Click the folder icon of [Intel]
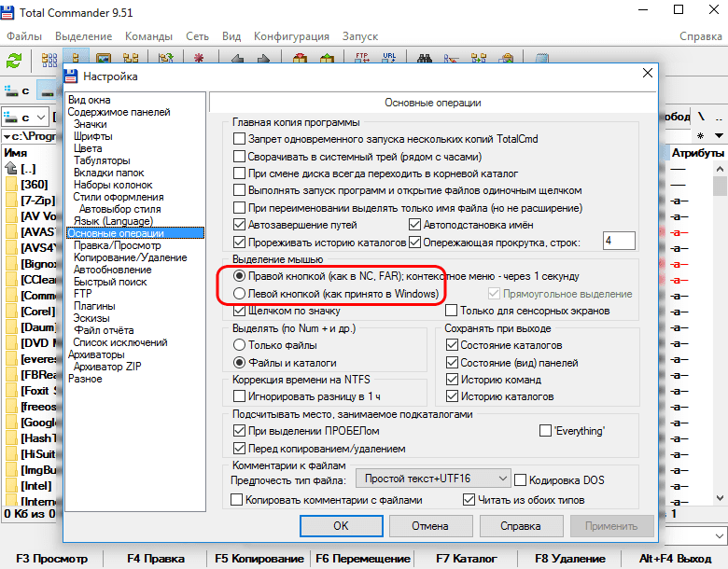 11,485
